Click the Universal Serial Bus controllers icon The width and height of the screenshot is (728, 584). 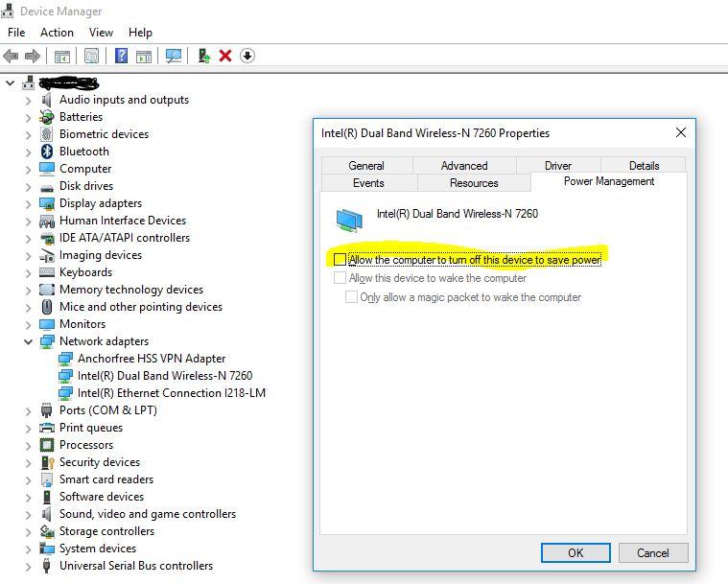click(46, 566)
